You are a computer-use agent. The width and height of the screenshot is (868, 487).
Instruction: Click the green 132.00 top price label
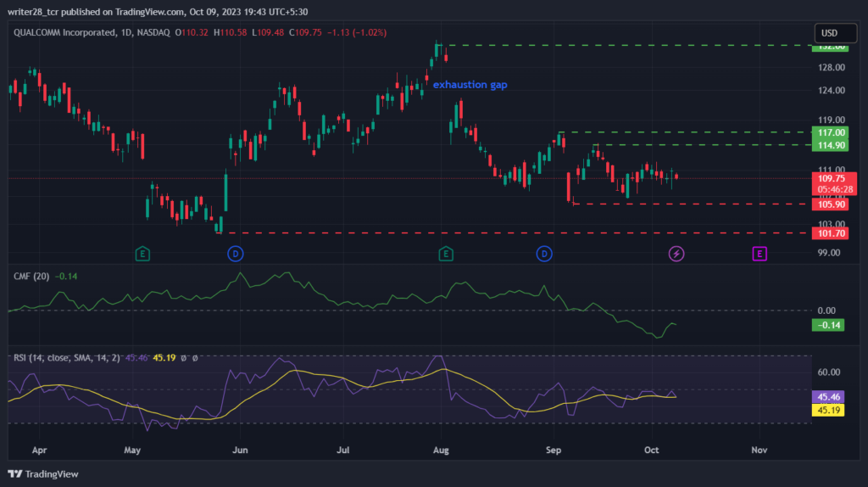click(830, 48)
